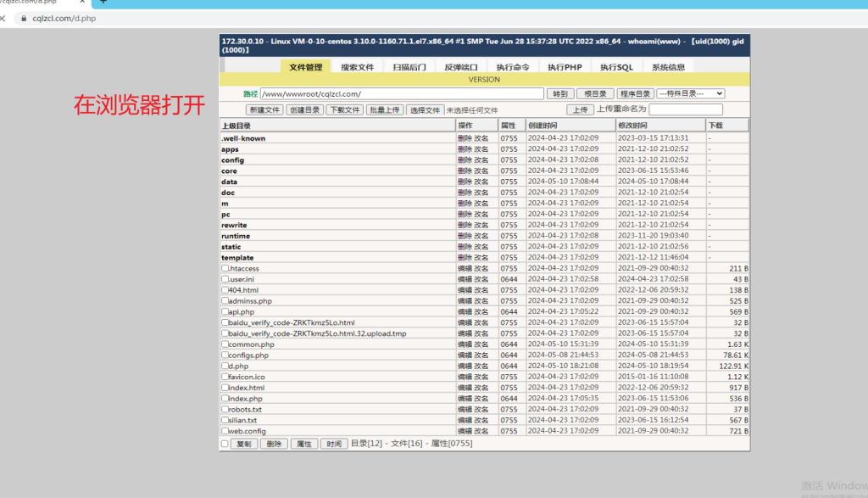Focus the 路径 path input field

401,94
